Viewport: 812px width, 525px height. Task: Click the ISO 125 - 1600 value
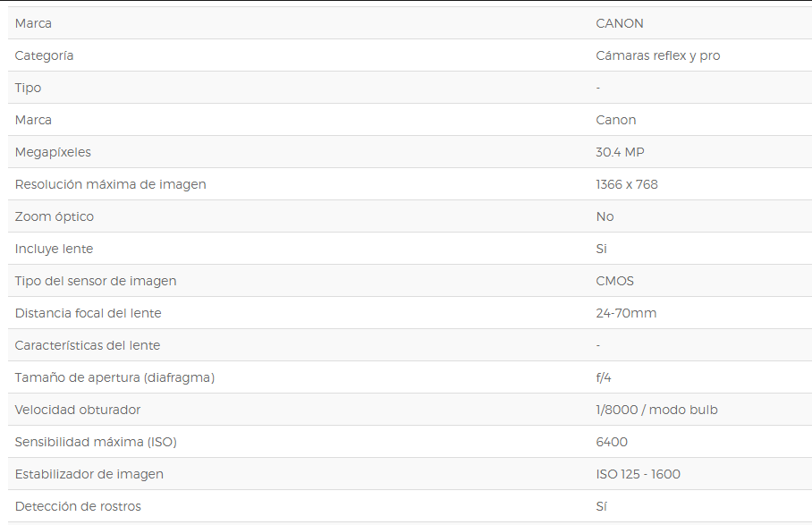638,474
